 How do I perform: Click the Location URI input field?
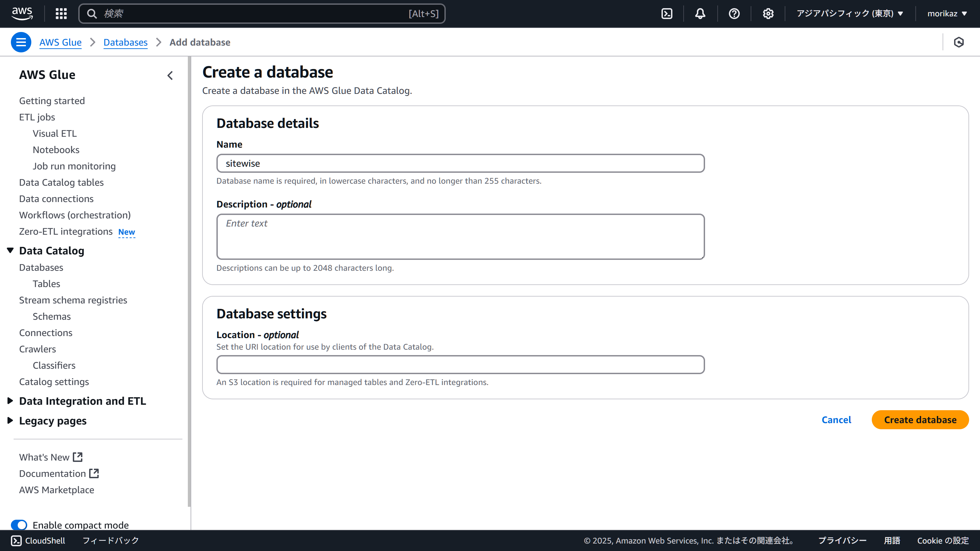(x=460, y=364)
